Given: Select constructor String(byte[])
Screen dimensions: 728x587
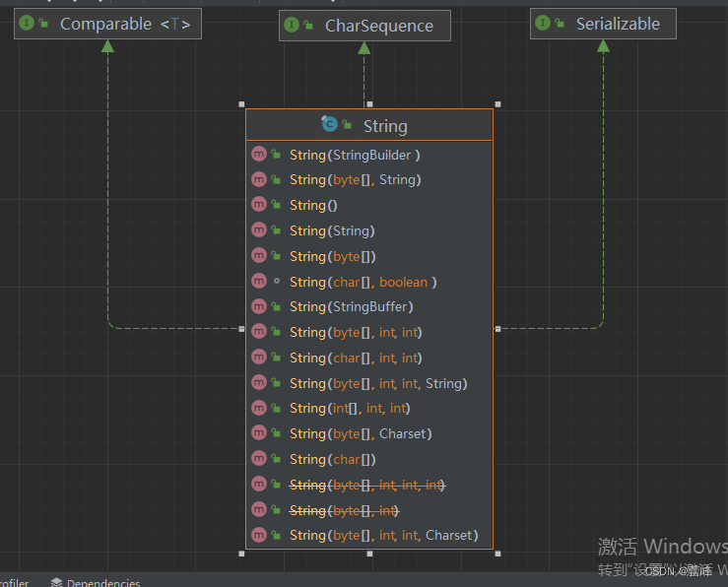Looking at the screenshot, I should [369, 256].
